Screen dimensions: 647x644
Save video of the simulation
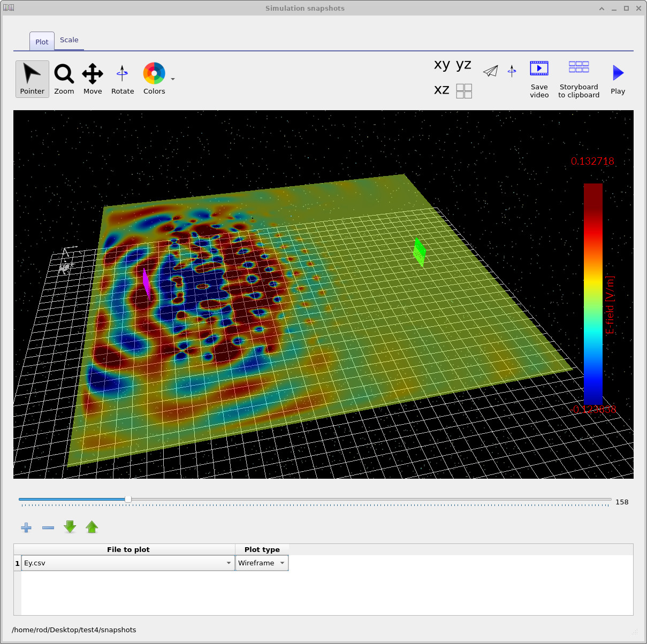pyautogui.click(x=539, y=79)
